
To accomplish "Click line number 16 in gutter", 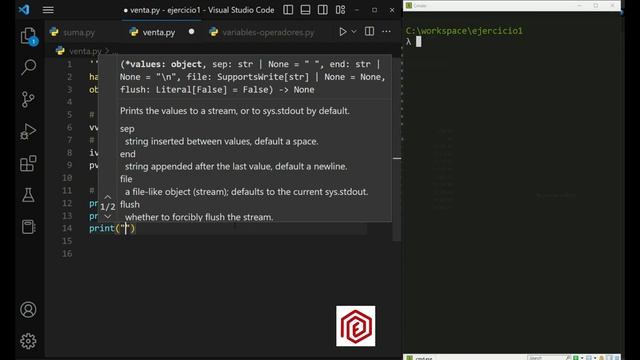I will point(67,253).
